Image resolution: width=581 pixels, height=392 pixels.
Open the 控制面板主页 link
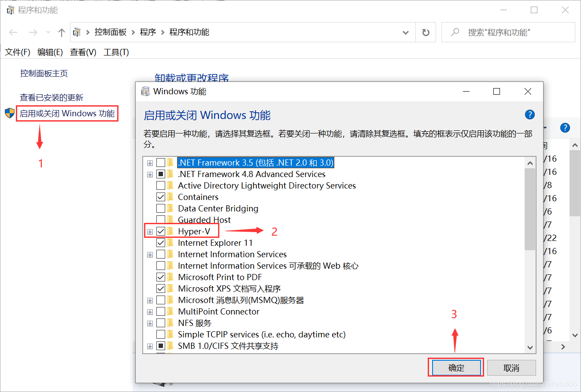point(44,74)
